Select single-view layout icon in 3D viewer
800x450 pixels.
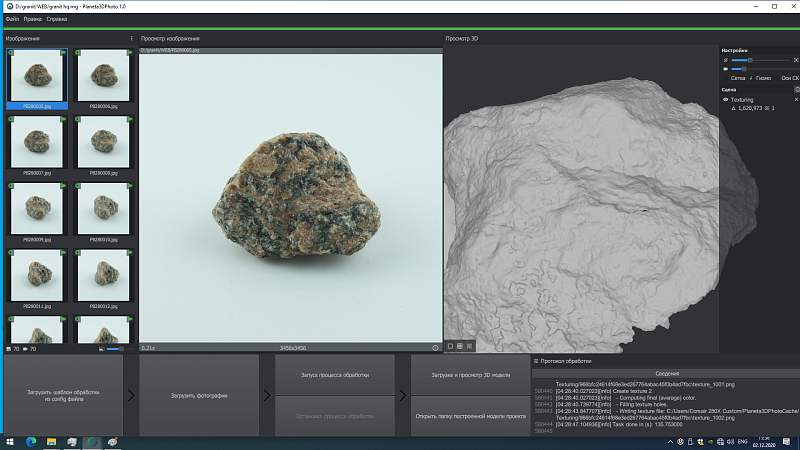tap(450, 346)
